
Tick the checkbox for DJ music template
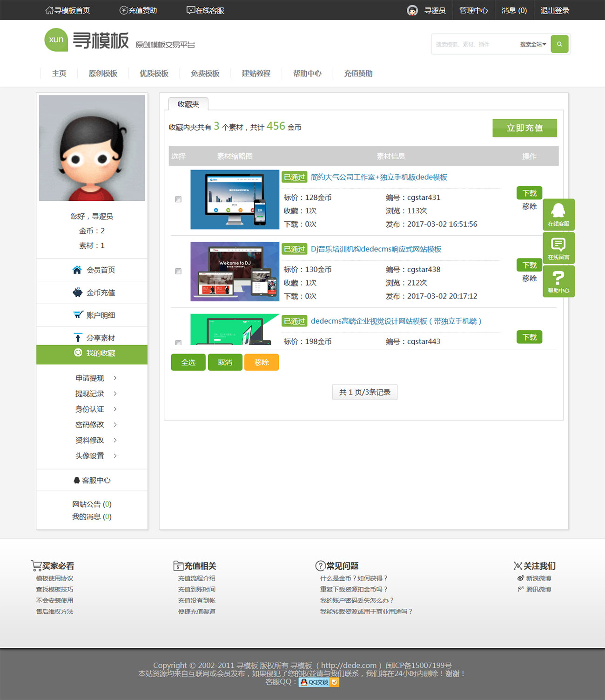coord(178,271)
